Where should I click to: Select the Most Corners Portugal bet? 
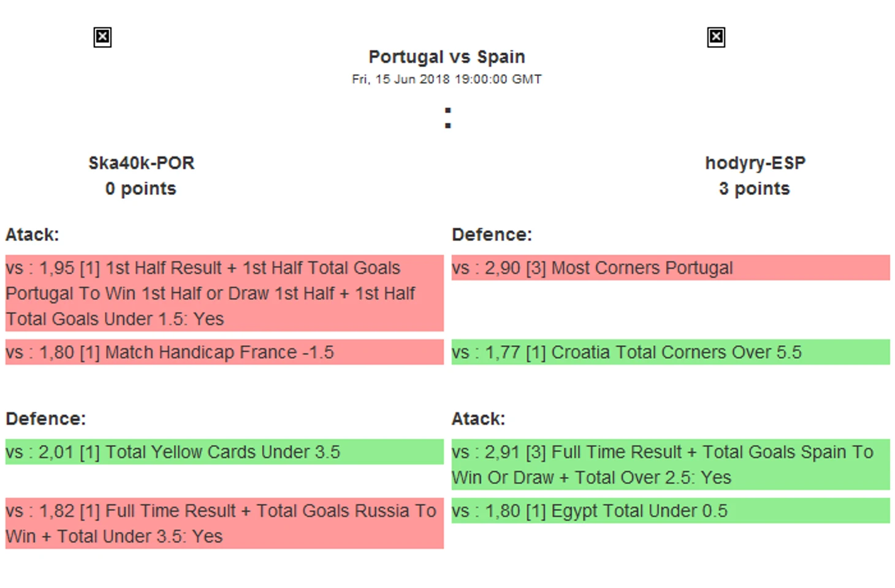(670, 268)
